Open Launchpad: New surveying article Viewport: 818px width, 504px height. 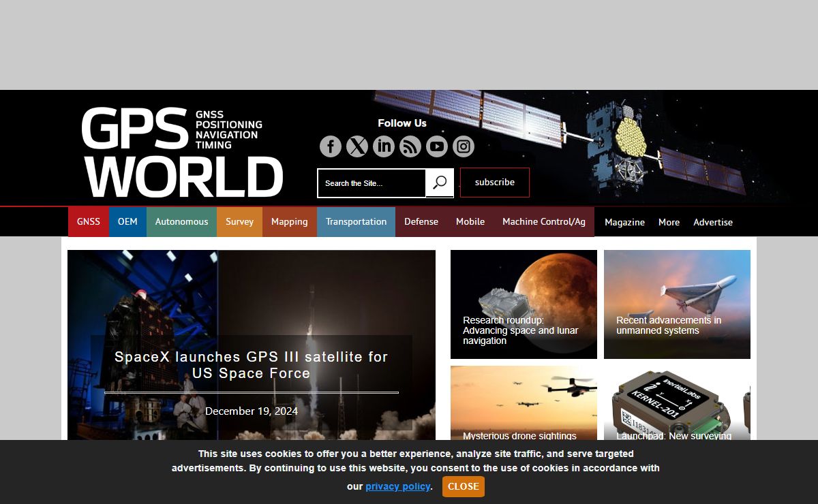(677, 403)
